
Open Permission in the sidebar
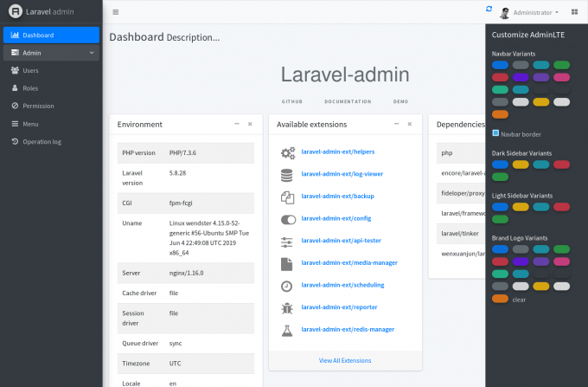pos(51,106)
